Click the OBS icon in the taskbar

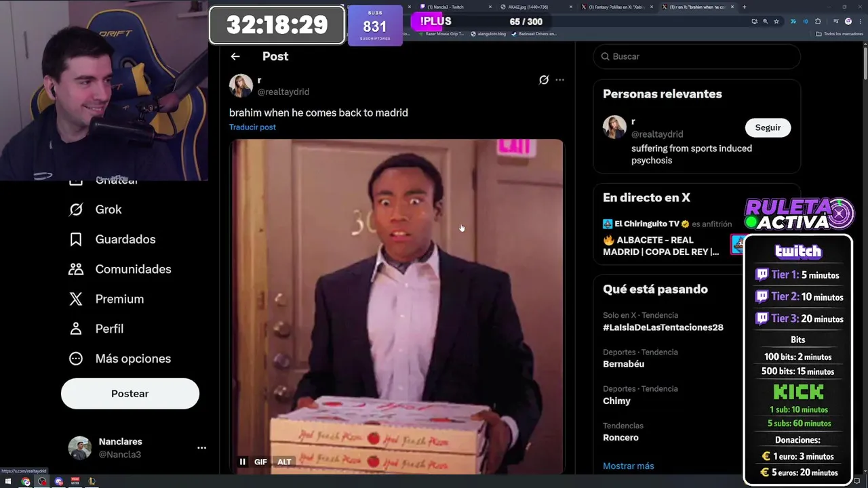(x=42, y=481)
